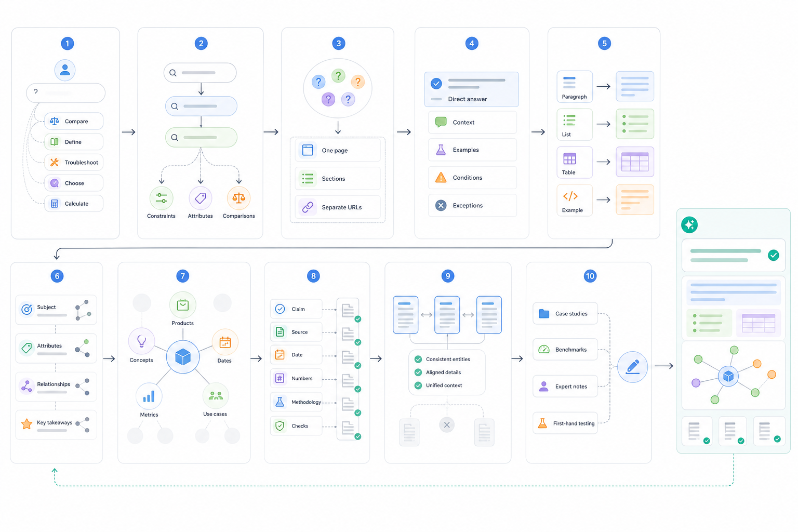Click the Products icon above the cube
The height and width of the screenshot is (532, 798).
(183, 305)
